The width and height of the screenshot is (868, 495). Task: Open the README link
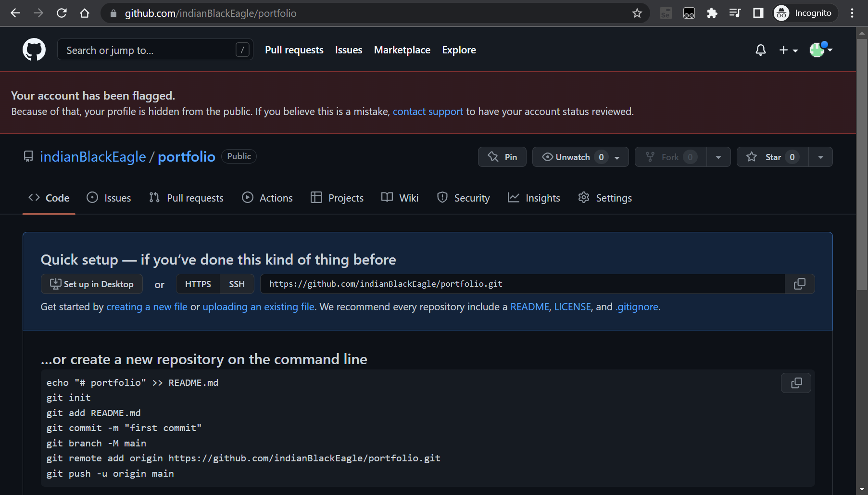click(x=529, y=307)
